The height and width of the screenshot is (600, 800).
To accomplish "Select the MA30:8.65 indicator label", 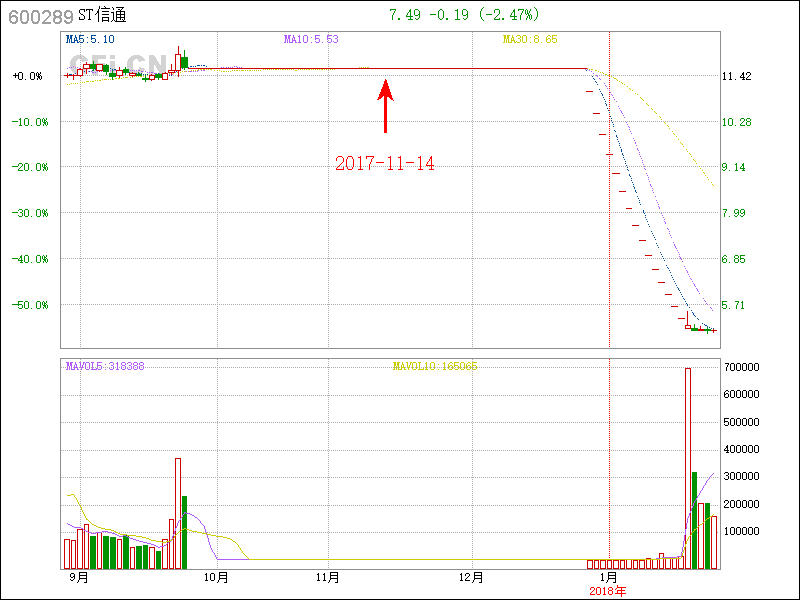I will coord(530,39).
